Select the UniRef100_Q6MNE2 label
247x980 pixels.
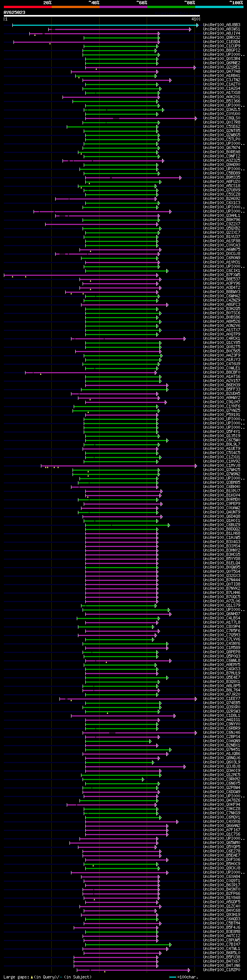point(222,63)
